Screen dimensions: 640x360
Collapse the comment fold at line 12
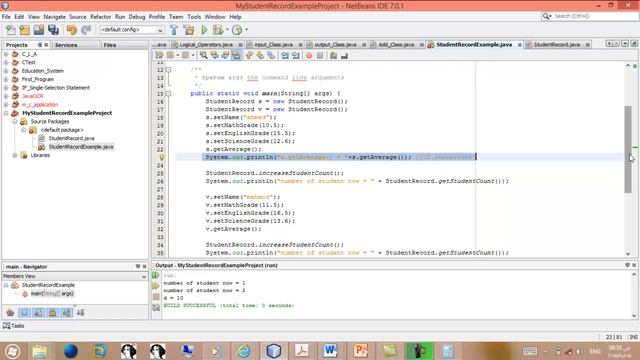pyautogui.click(x=168, y=70)
